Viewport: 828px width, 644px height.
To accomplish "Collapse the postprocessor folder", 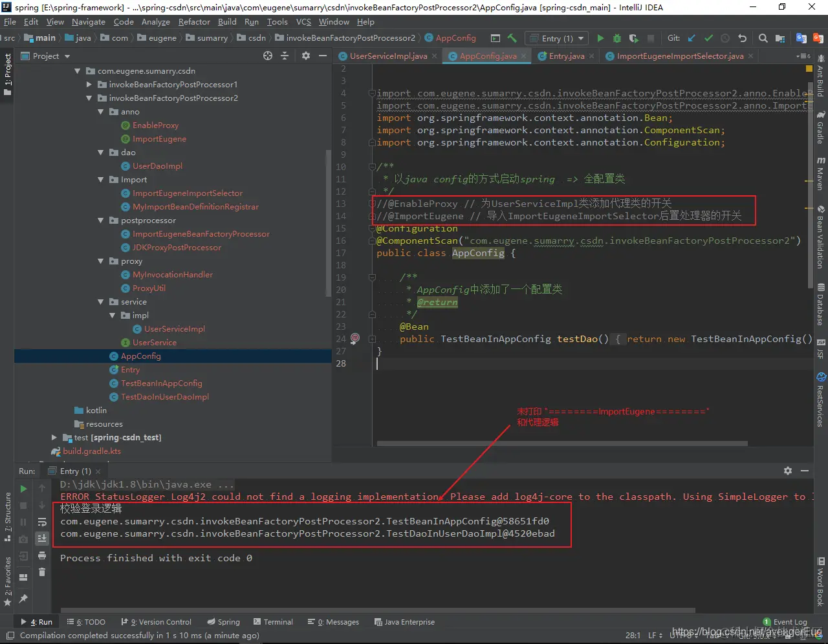I will pos(101,220).
